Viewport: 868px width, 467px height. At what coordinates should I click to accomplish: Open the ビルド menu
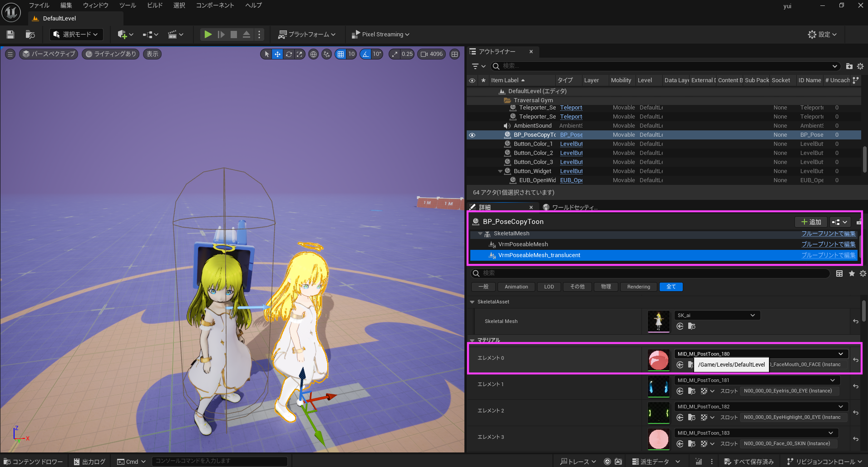click(x=155, y=5)
